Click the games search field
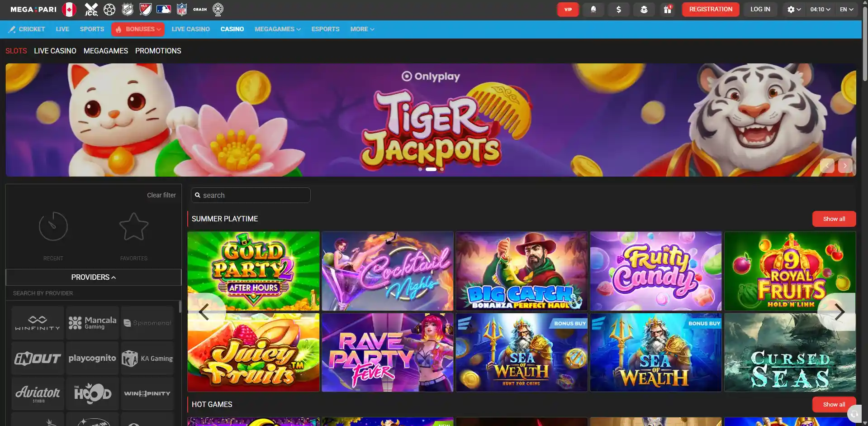Screen dimensions: 868x426 tap(251, 195)
